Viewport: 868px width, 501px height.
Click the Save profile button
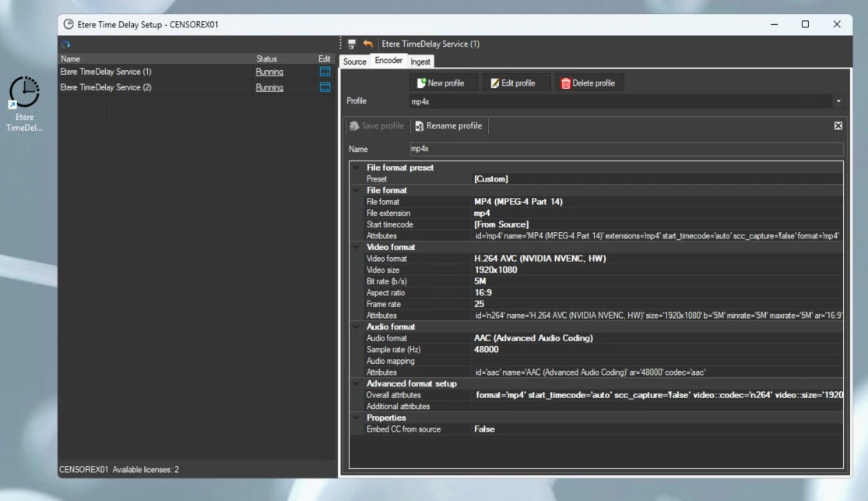point(377,125)
